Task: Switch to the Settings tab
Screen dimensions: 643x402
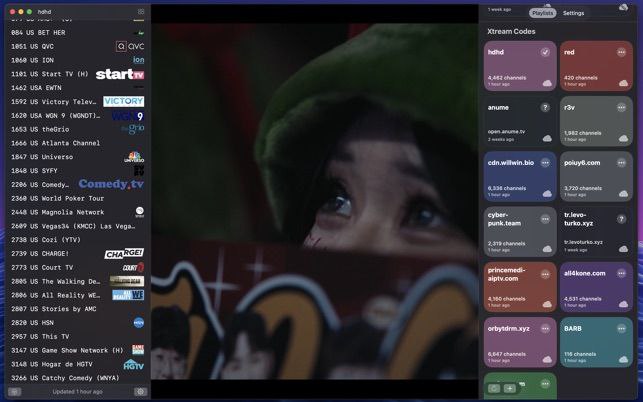Action: pyautogui.click(x=573, y=13)
